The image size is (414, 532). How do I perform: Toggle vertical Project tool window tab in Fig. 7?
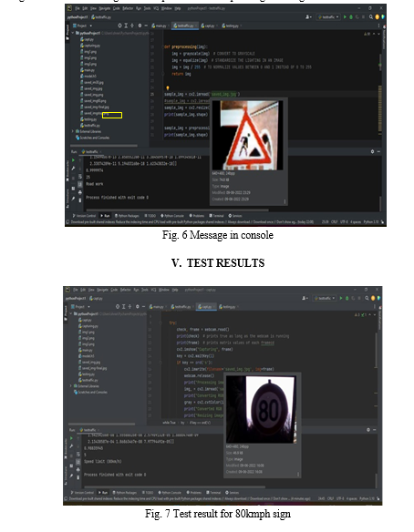tap(66, 312)
